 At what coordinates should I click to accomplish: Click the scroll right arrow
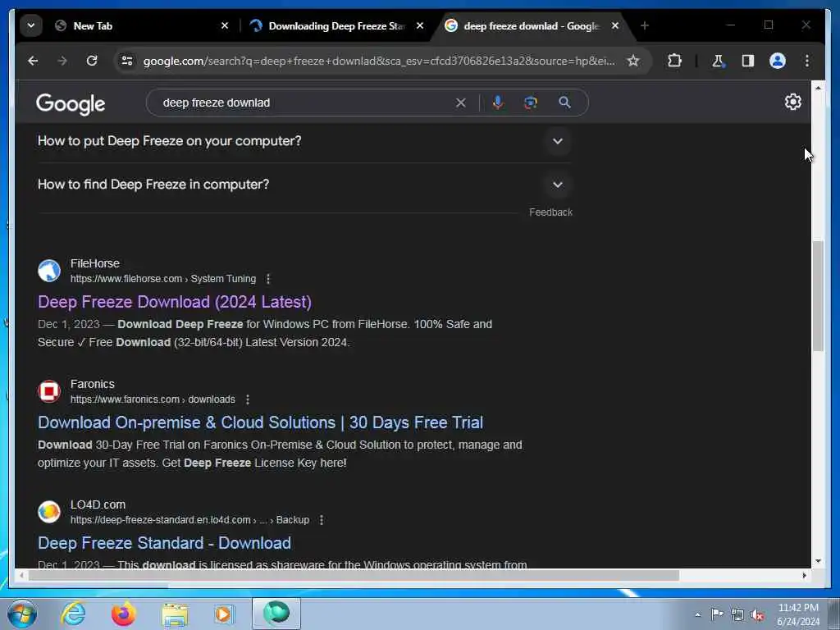pos(804,575)
